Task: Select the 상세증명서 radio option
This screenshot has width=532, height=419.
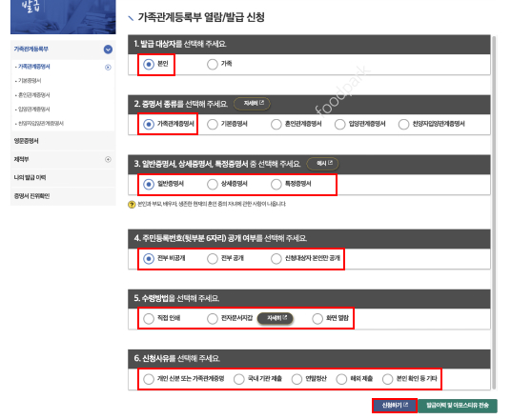Action: point(213,185)
